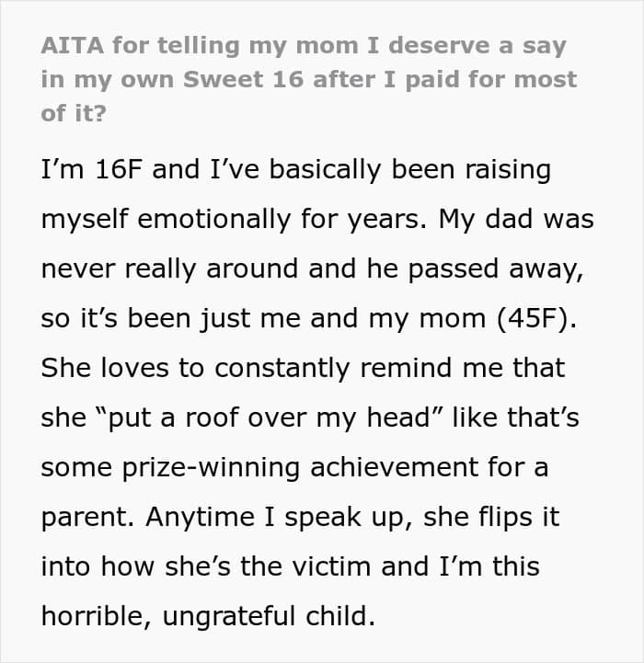Click the words 'he passed away,'
This screenshot has width=644, height=663.
[475, 269]
